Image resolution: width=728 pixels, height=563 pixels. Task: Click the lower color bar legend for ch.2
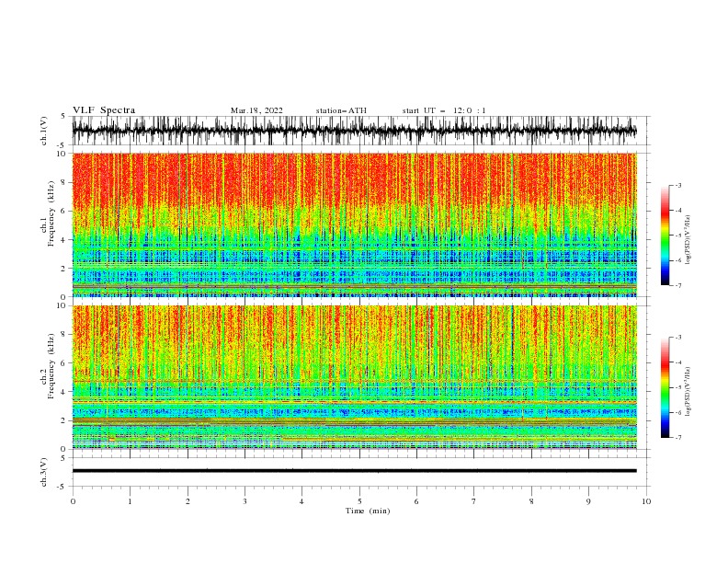coord(665,387)
